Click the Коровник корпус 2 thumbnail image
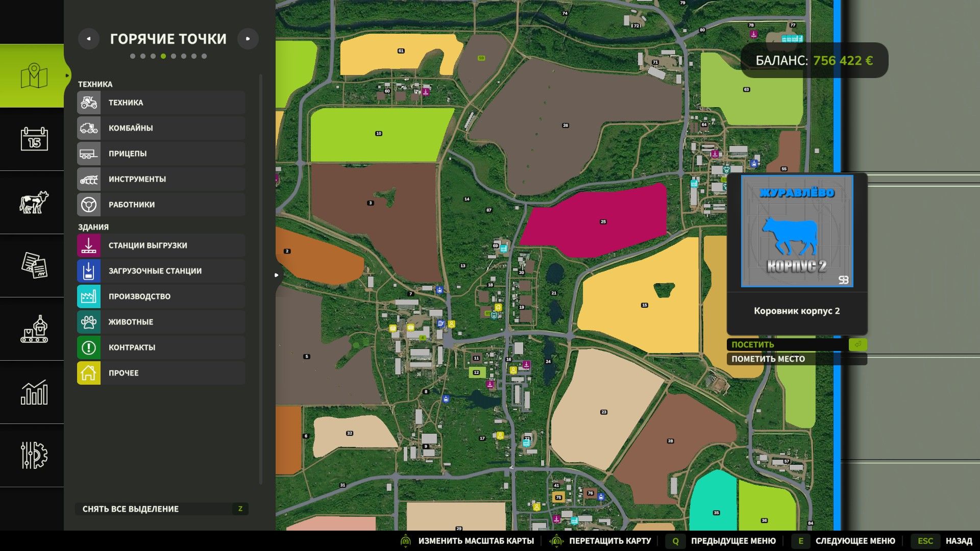This screenshot has width=980, height=551. pyautogui.click(x=797, y=231)
